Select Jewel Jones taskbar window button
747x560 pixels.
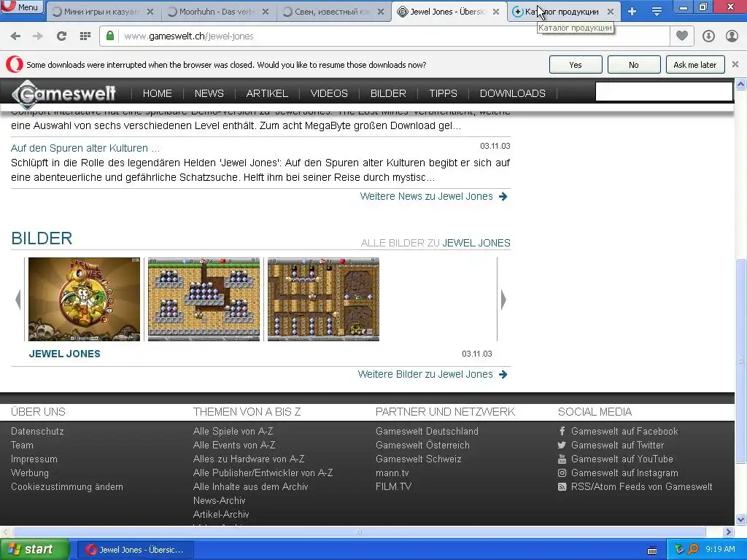pos(136,550)
